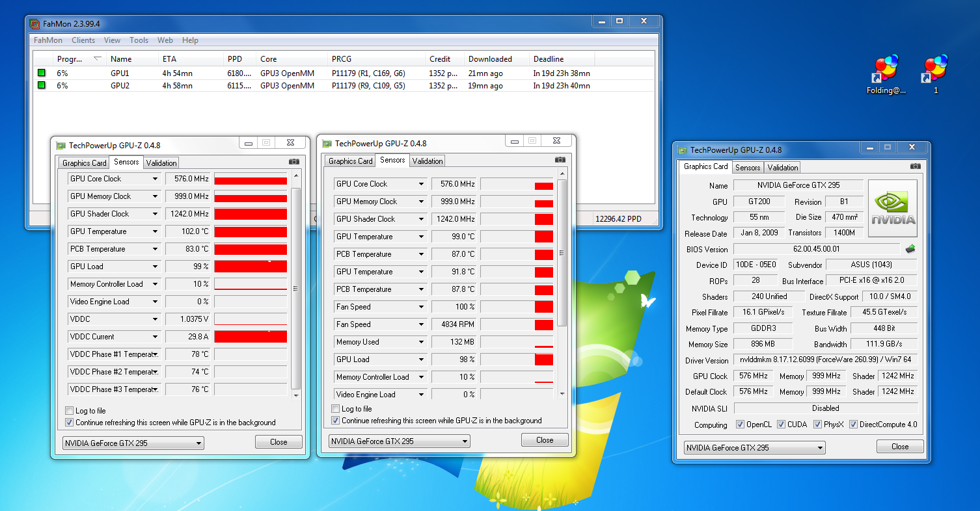Toggle the CUDA computing checkbox
The height and width of the screenshot is (511, 980).
[782, 425]
